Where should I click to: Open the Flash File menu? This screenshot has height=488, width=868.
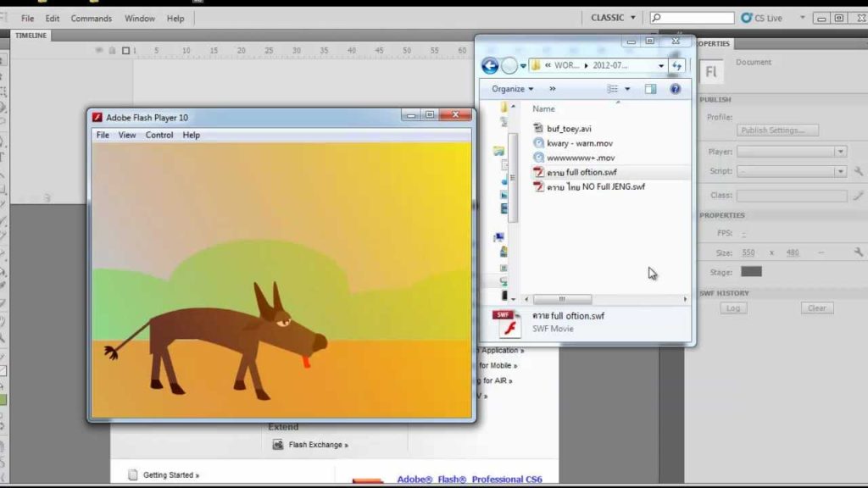pyautogui.click(x=28, y=19)
